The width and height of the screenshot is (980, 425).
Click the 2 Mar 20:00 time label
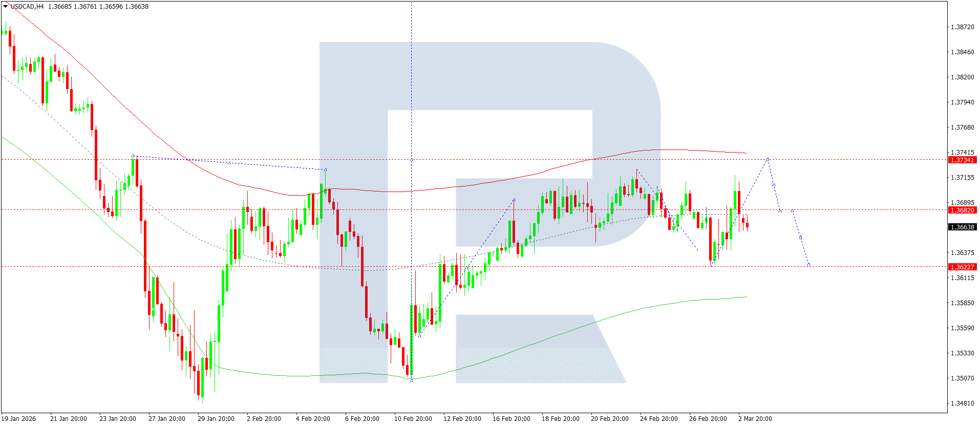[755, 419]
